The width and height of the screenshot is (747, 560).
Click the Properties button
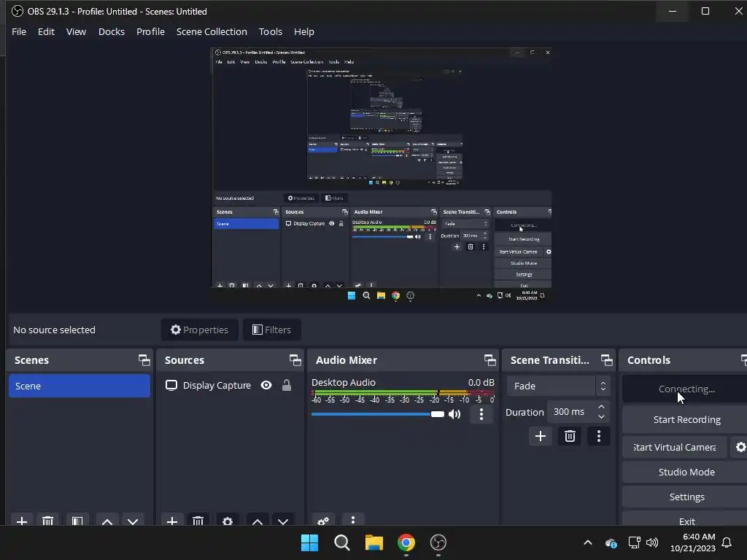coord(200,330)
